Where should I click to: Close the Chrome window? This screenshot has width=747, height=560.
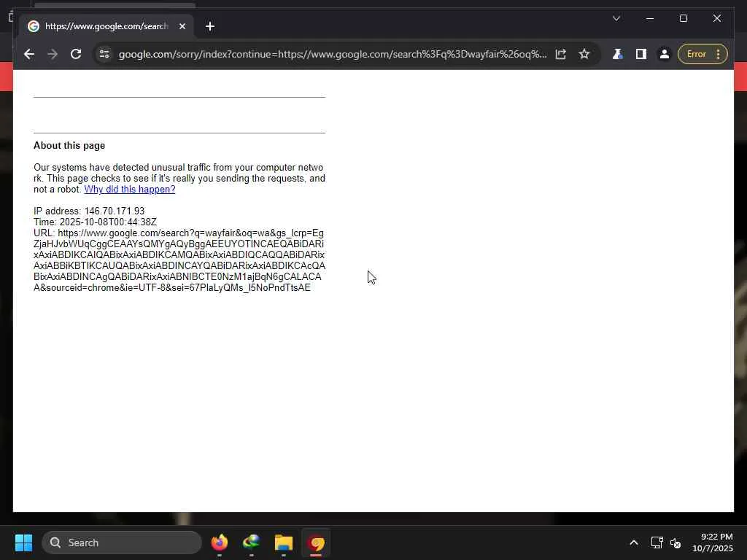pos(716,18)
